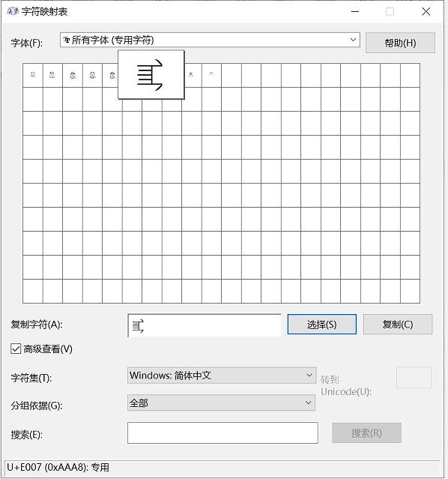Expand the 分组依据(G) dropdown showing 全部
This screenshot has width=448, height=479.
(x=221, y=403)
